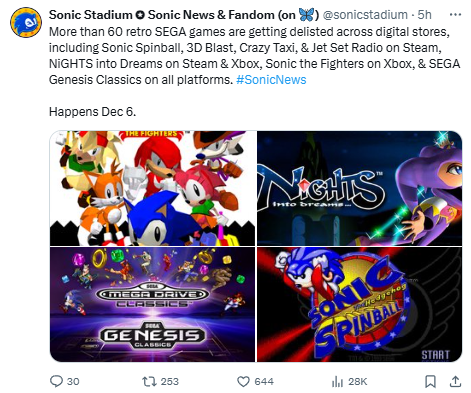Viewport: 471px width, 393px height.
Task: Repost this tweet using retweet icon
Action: [149, 381]
